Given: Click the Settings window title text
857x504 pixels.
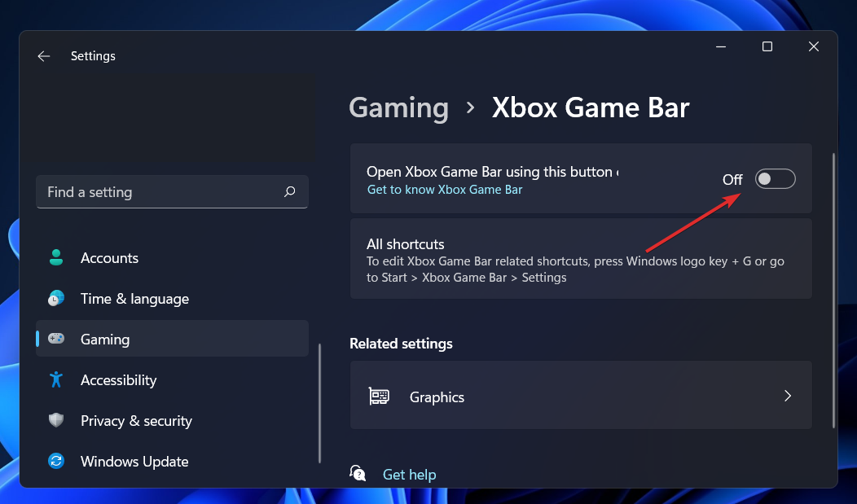Looking at the screenshot, I should click(93, 56).
